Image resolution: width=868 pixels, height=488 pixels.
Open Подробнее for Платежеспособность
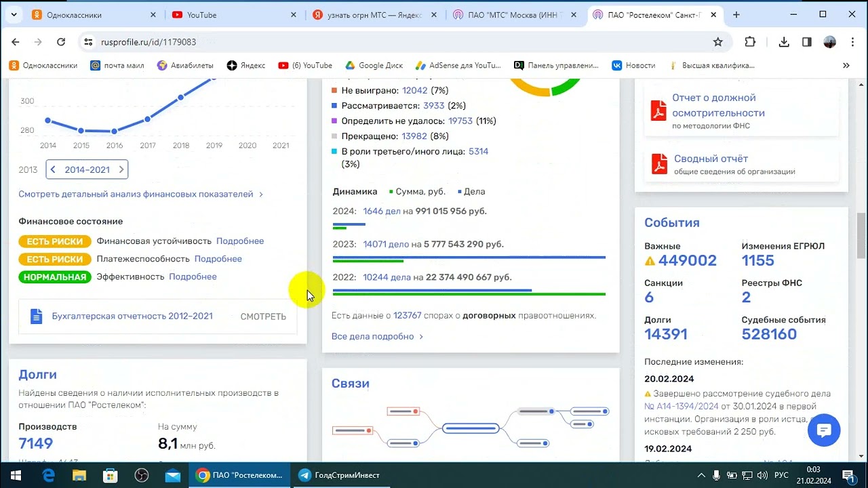[218, 259]
